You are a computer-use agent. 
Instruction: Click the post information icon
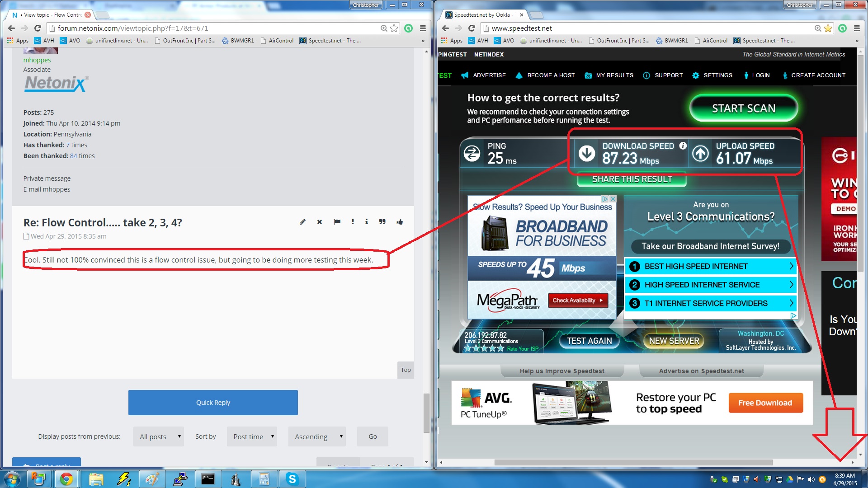pyautogui.click(x=367, y=222)
